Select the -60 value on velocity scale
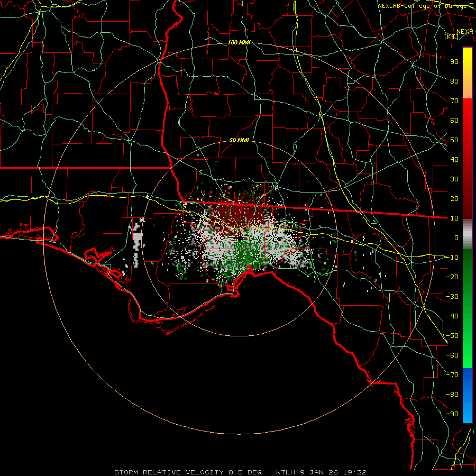Screen dimensions: 476x476 point(452,355)
